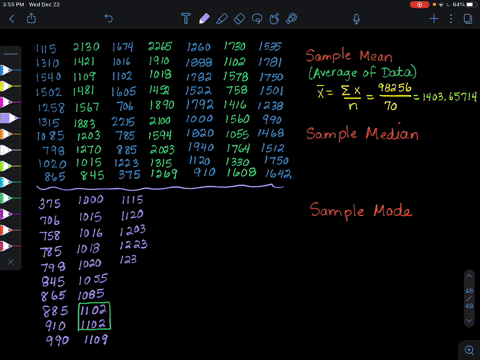Undo the last stroke
Image resolution: width=480 pixels, height=360 pixels.
[x=109, y=18]
